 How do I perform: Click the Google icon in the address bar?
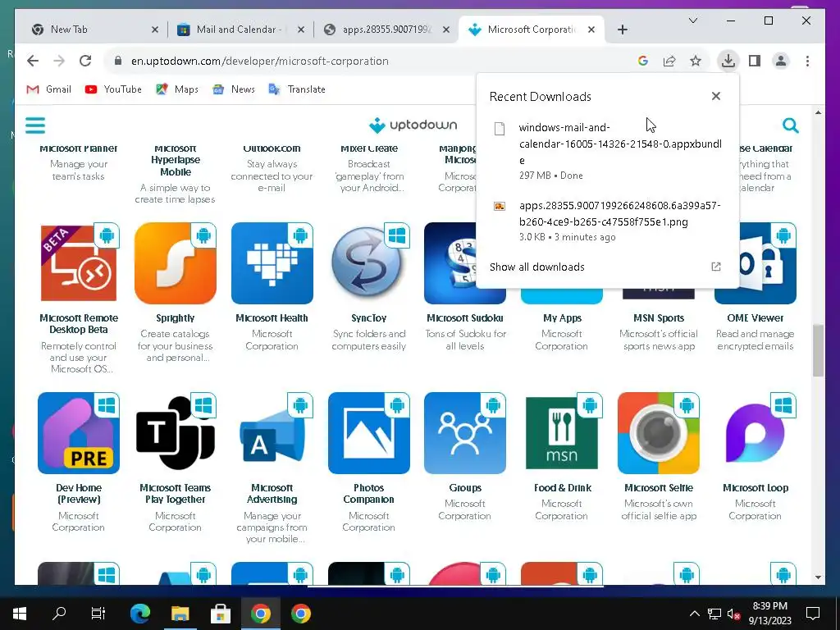pos(643,61)
